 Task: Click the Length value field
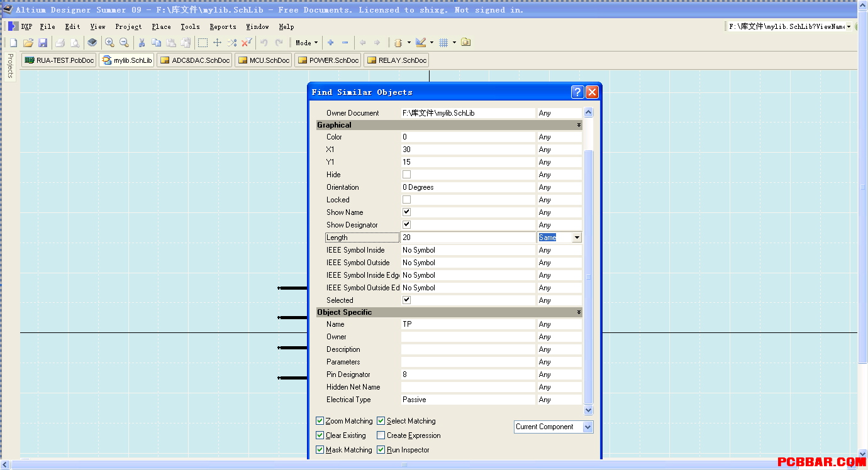(x=468, y=238)
